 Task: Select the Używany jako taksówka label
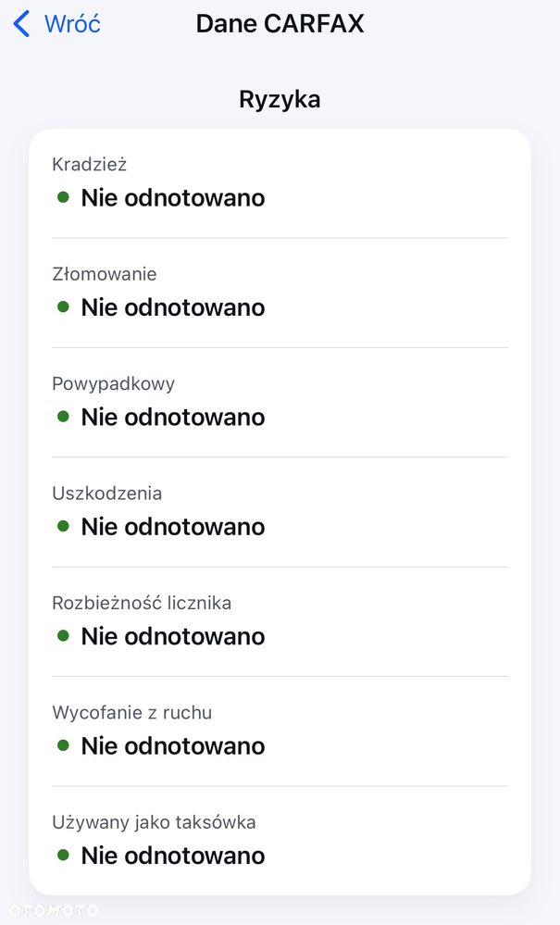point(154,821)
